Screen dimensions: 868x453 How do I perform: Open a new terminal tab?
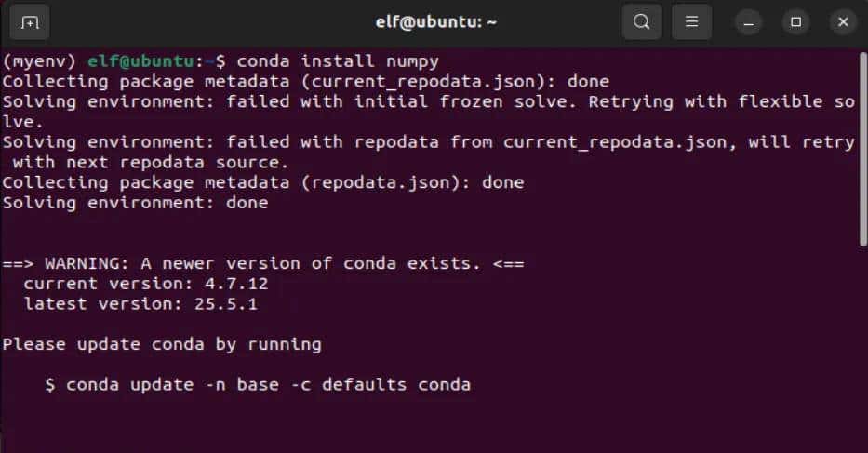(30, 21)
